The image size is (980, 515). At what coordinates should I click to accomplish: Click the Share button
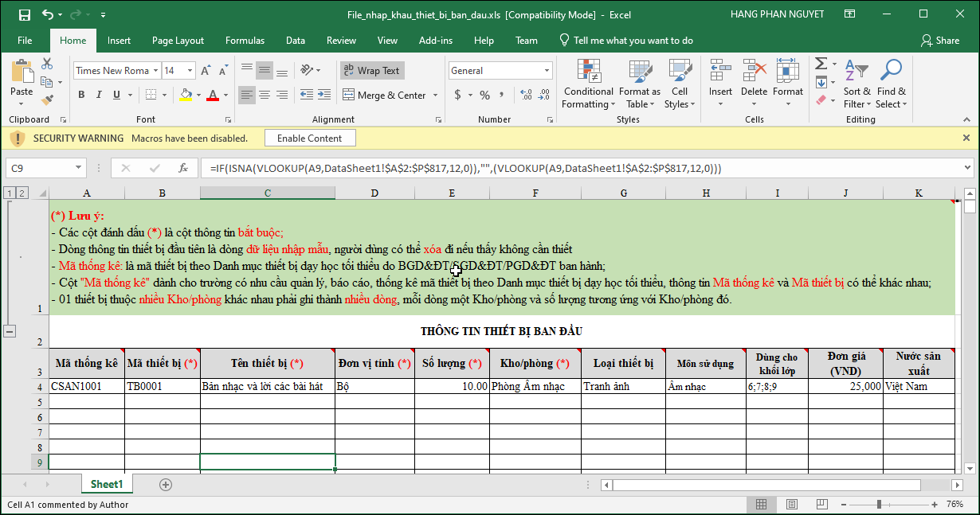(x=940, y=41)
